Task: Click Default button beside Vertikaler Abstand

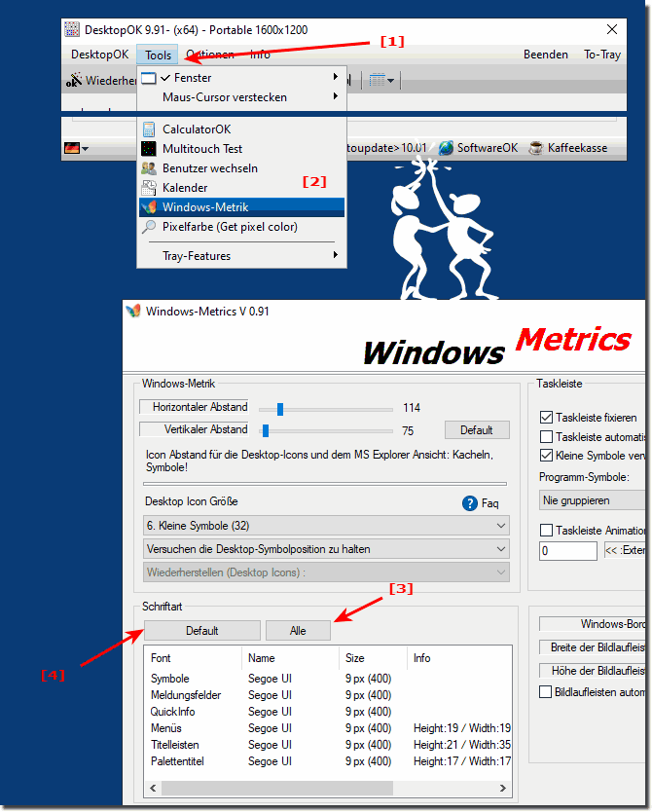Action: tap(477, 430)
